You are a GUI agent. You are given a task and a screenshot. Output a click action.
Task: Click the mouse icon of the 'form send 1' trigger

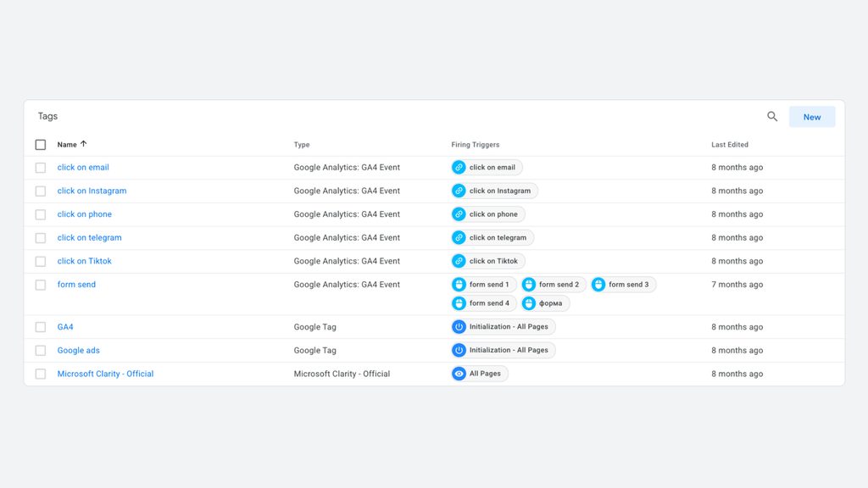click(x=459, y=285)
